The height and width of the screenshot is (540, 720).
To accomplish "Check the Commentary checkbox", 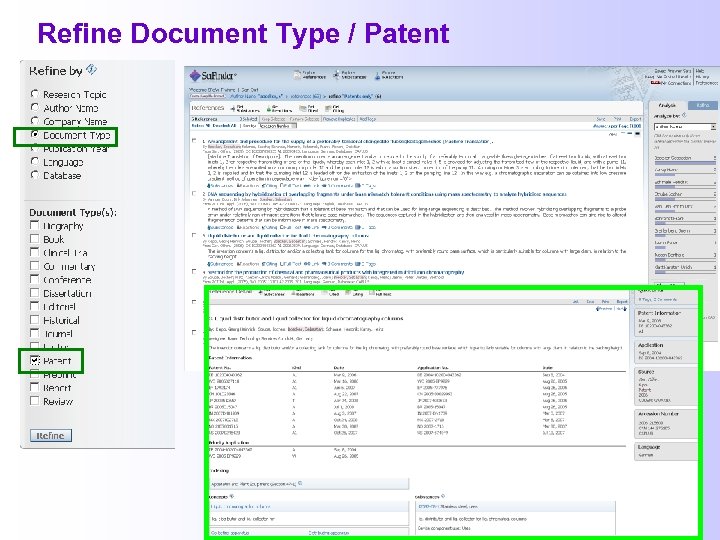I will click(x=34, y=266).
